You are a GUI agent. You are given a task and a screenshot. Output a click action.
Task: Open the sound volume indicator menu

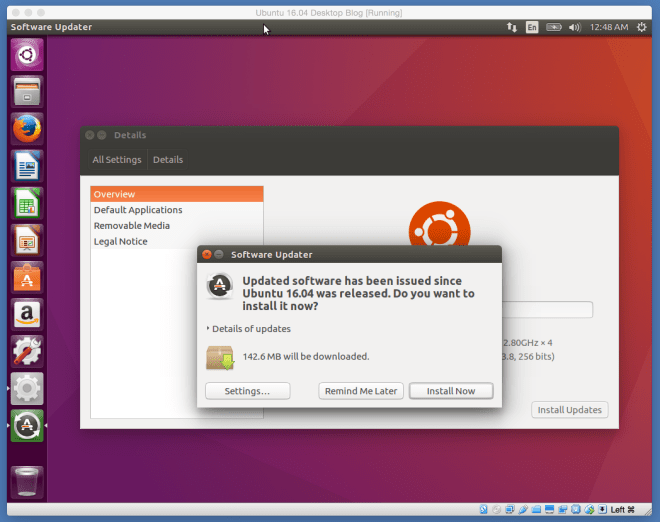click(575, 27)
